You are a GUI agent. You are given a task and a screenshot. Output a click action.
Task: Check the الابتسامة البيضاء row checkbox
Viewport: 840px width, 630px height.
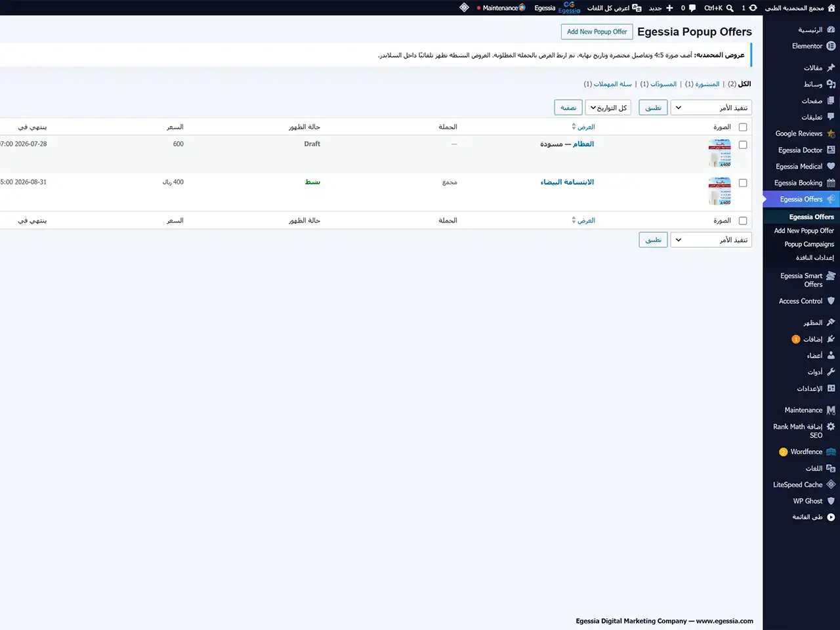click(x=743, y=183)
